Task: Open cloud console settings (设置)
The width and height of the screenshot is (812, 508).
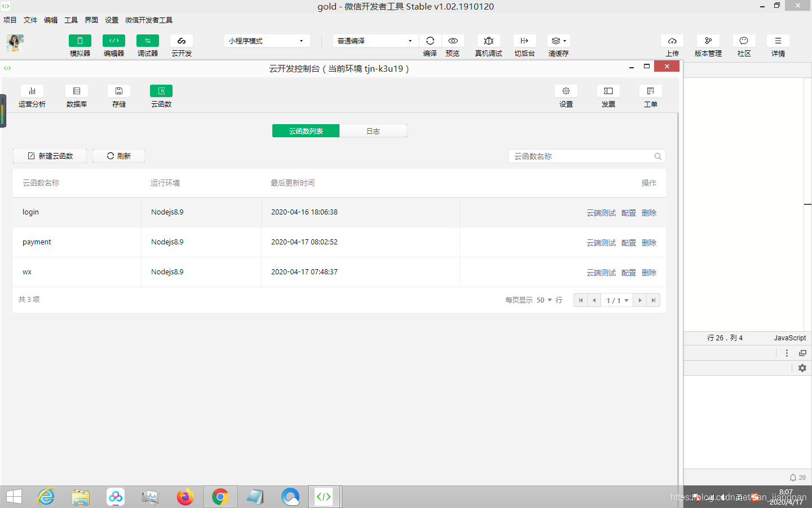Action: tap(566, 91)
